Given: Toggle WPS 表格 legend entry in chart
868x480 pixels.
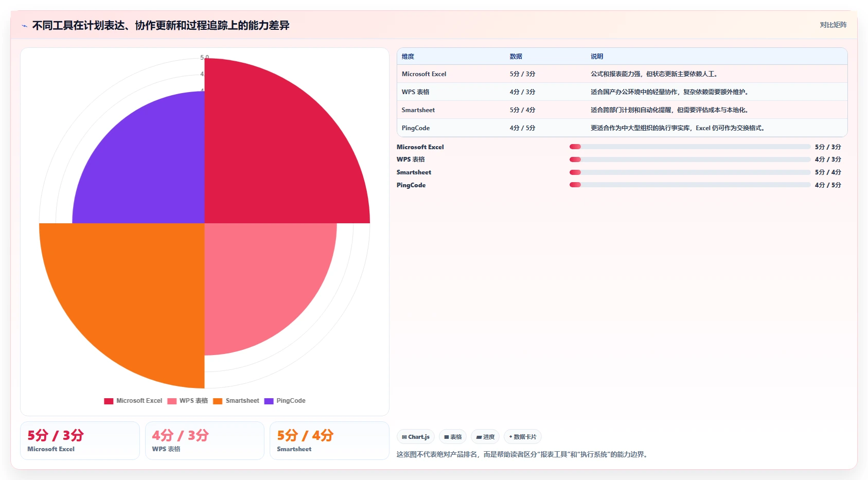Looking at the screenshot, I should coord(188,401).
